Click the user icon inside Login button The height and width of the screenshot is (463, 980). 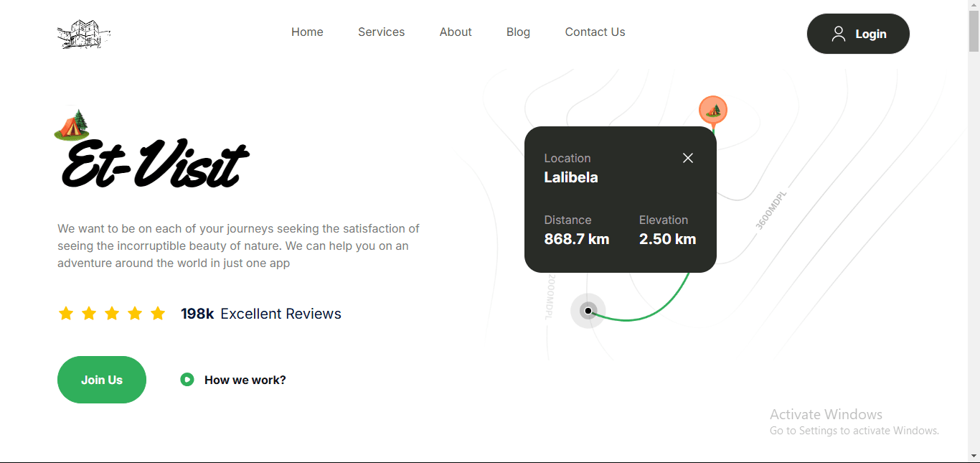tap(839, 33)
